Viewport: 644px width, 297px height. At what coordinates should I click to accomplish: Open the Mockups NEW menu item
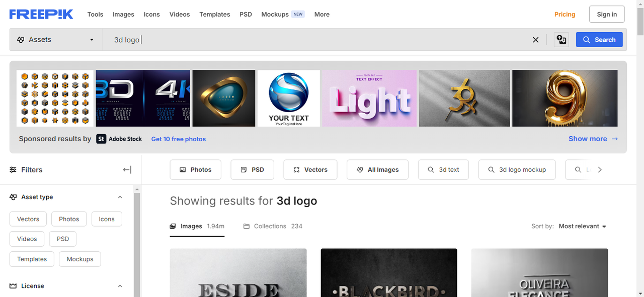tap(283, 14)
